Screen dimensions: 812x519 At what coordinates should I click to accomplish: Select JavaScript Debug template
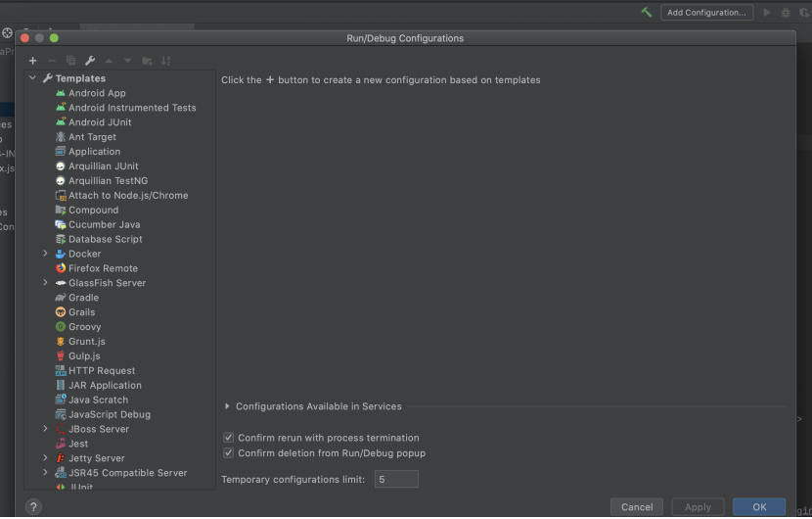110,415
